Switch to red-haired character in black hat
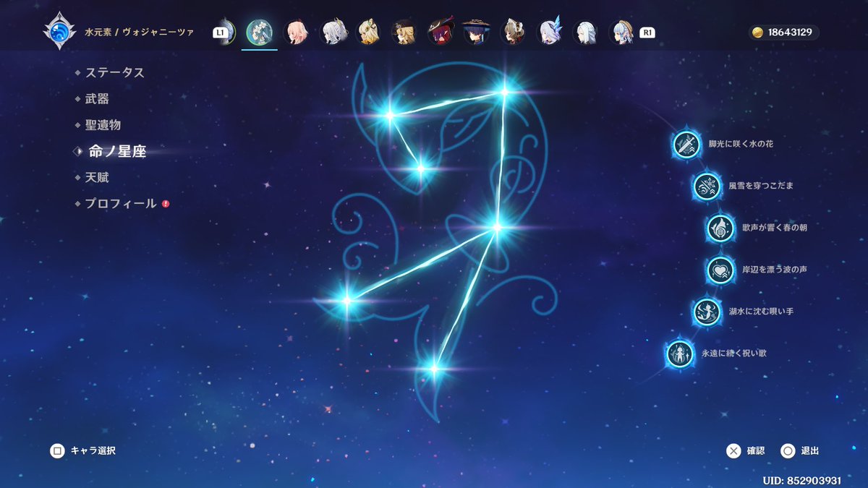The width and height of the screenshot is (868, 488). point(440,32)
